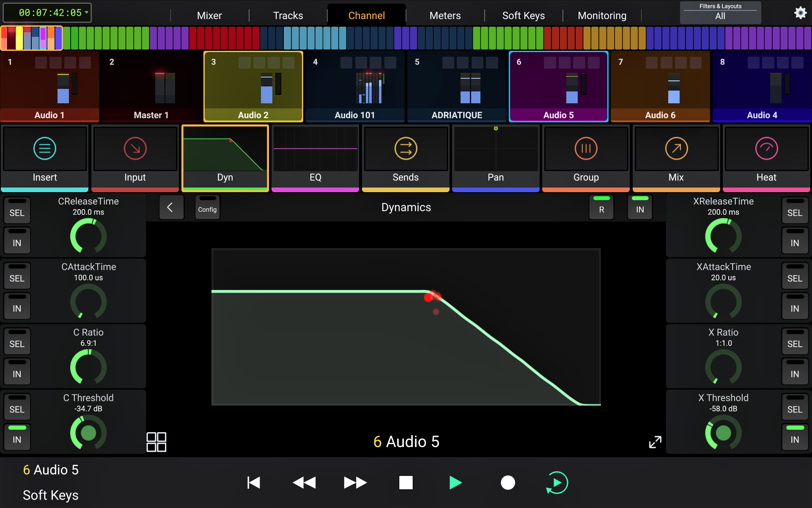Expand dynamics view with diagonal arrow icon

coord(655,442)
